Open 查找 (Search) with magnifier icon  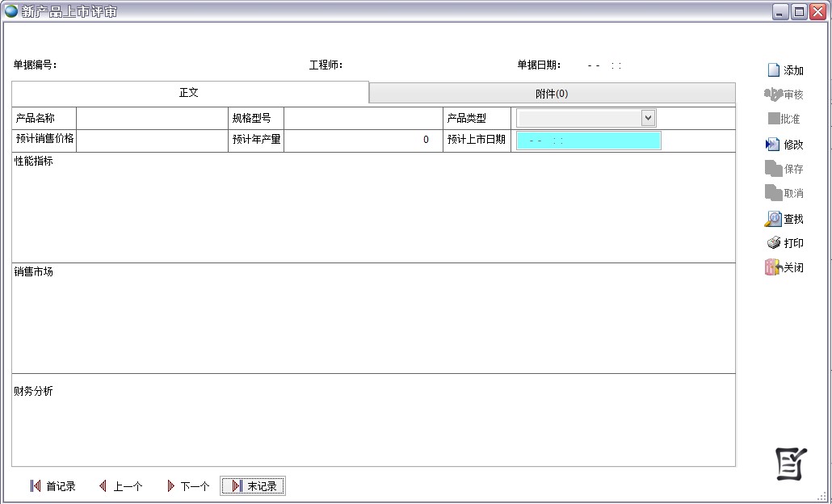click(x=773, y=219)
